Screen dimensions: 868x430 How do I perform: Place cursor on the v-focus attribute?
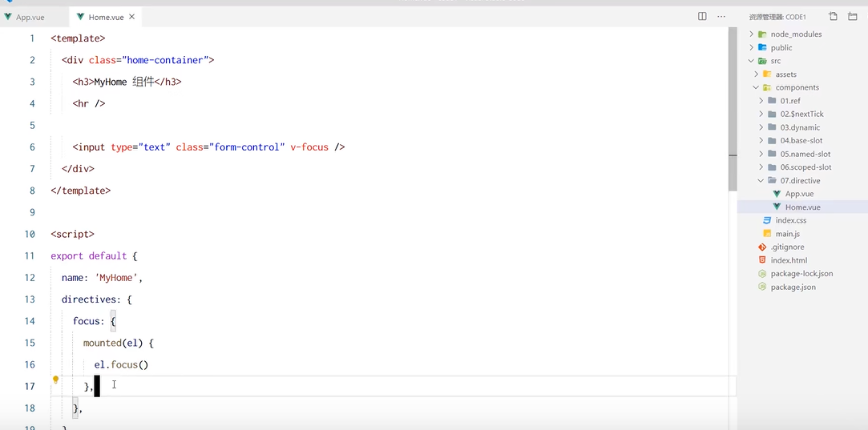pos(309,147)
